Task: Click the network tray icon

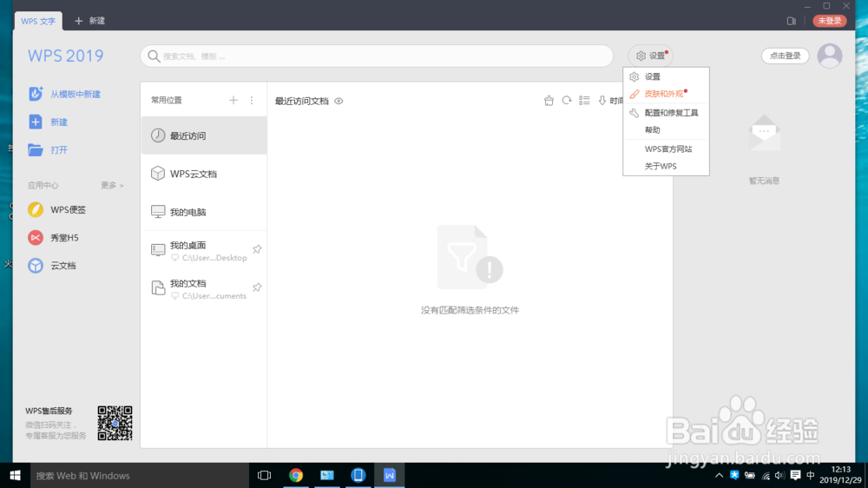Action: click(766, 475)
